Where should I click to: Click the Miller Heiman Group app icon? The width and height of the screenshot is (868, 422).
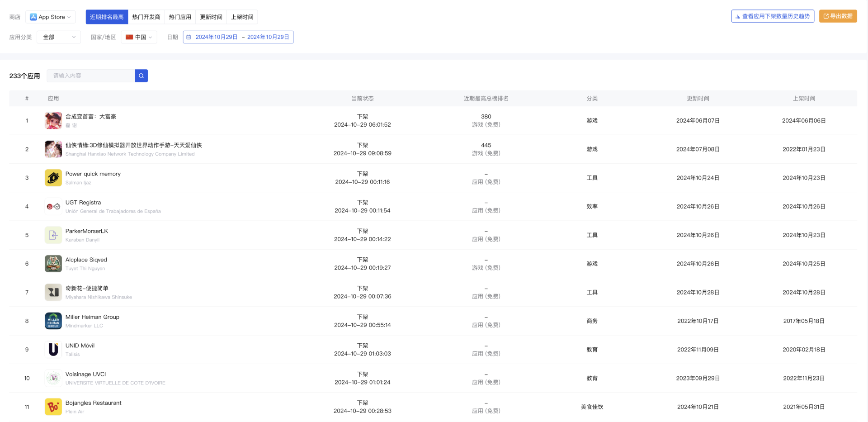click(53, 321)
